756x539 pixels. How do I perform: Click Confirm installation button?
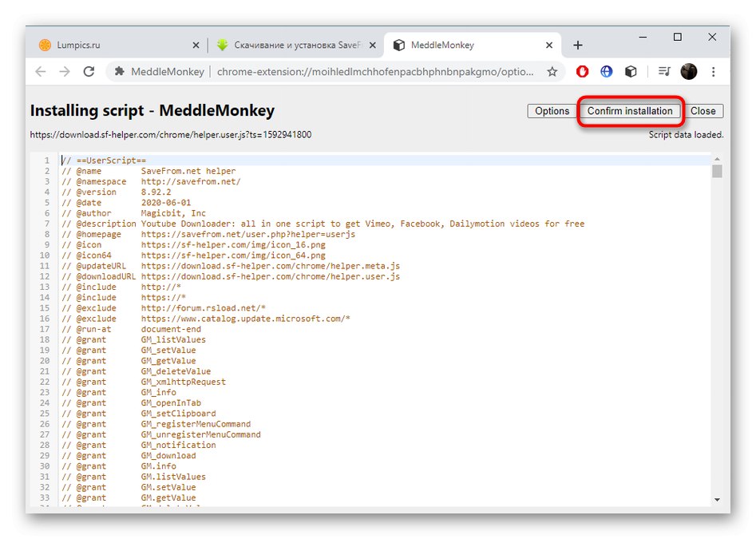pos(630,111)
